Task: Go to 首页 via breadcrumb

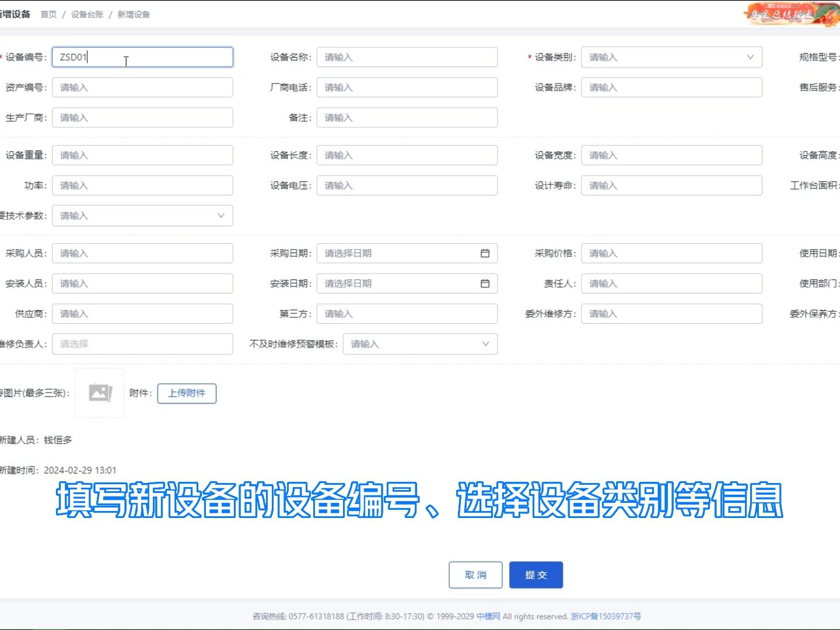Action: pos(48,14)
